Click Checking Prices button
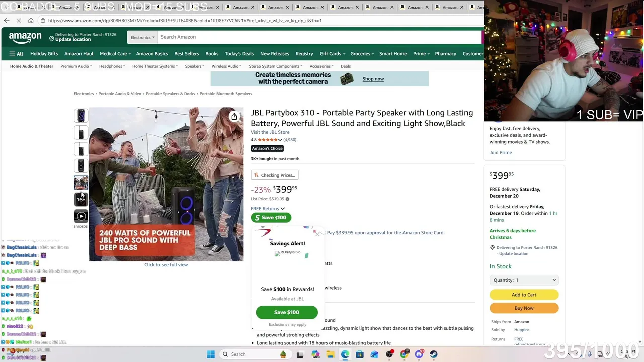 click(275, 175)
